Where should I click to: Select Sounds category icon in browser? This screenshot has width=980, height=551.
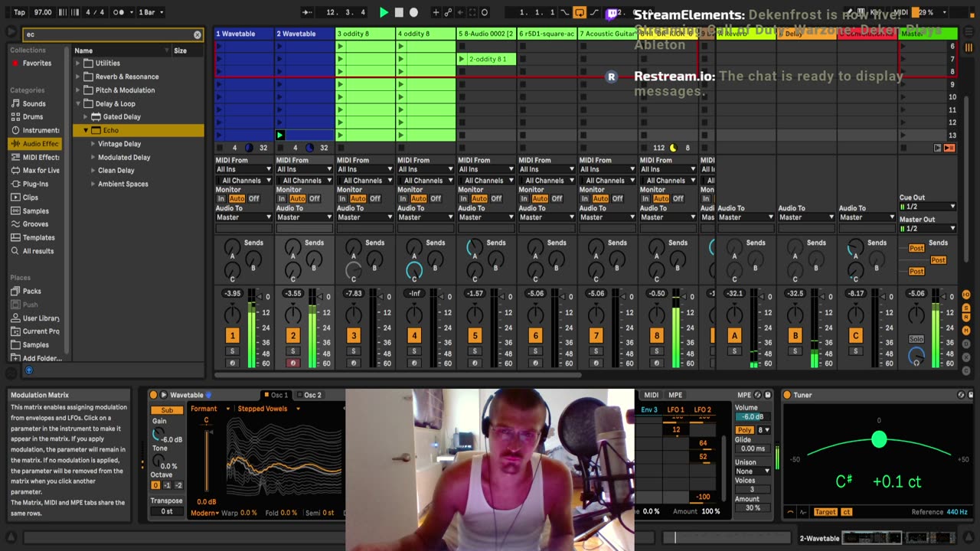pyautogui.click(x=15, y=103)
